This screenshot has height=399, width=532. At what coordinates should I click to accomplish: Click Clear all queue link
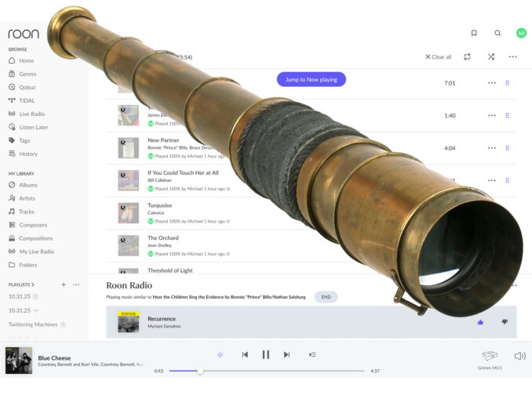[439, 57]
